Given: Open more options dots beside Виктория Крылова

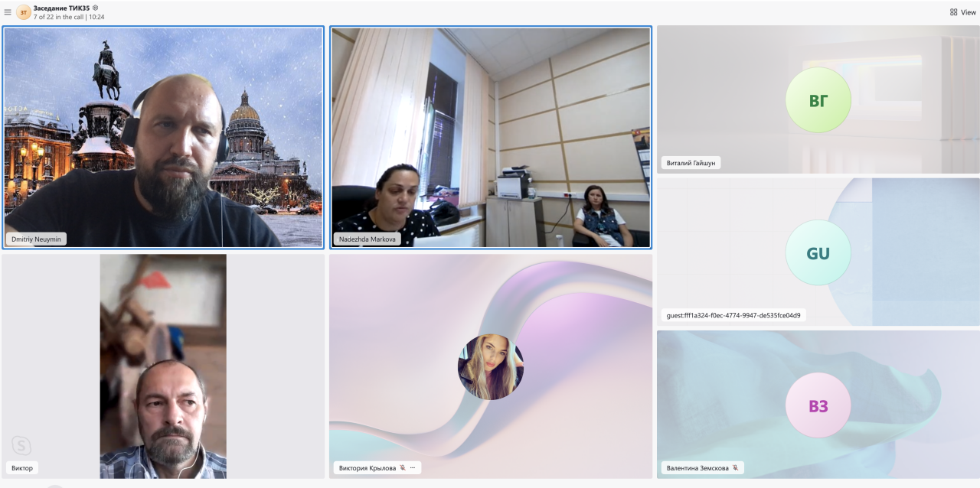Looking at the screenshot, I should pos(413,467).
